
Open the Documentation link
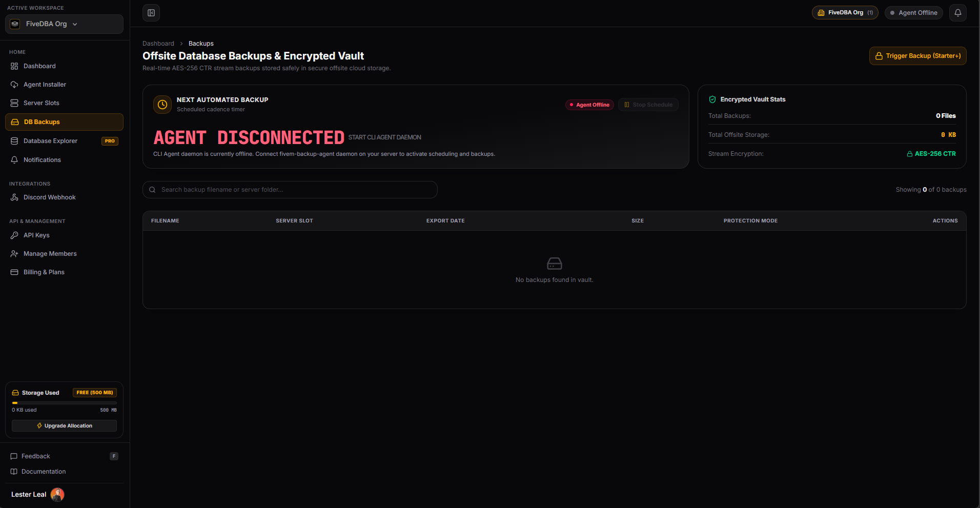(x=64, y=472)
